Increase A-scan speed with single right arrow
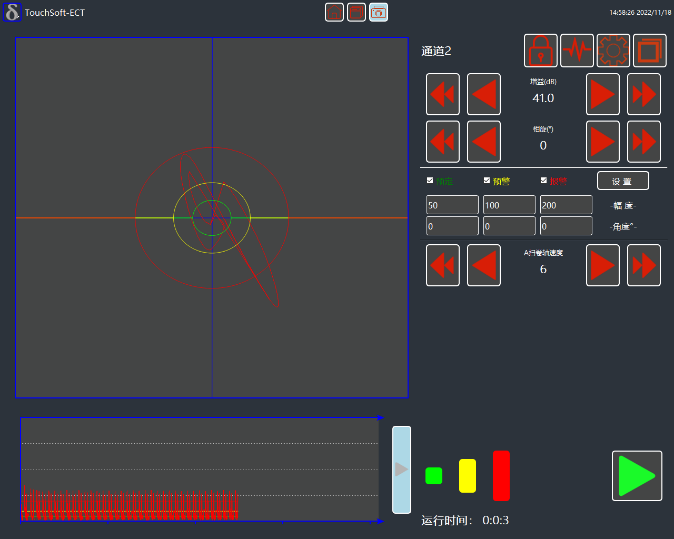This screenshot has width=674, height=539. point(603,265)
